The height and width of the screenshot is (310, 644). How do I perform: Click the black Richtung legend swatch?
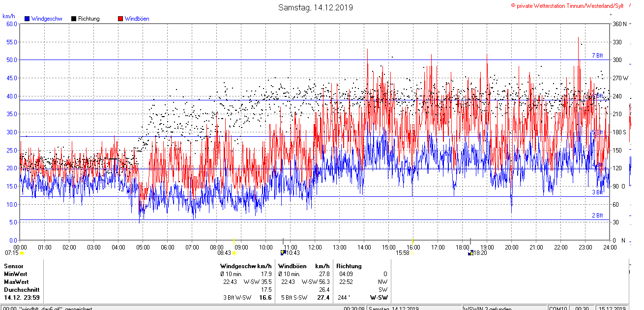(x=74, y=19)
